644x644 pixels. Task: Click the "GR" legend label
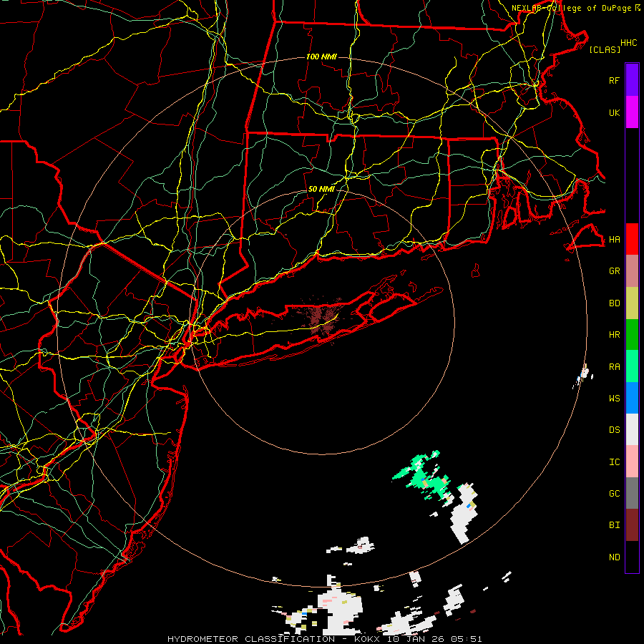(x=614, y=271)
